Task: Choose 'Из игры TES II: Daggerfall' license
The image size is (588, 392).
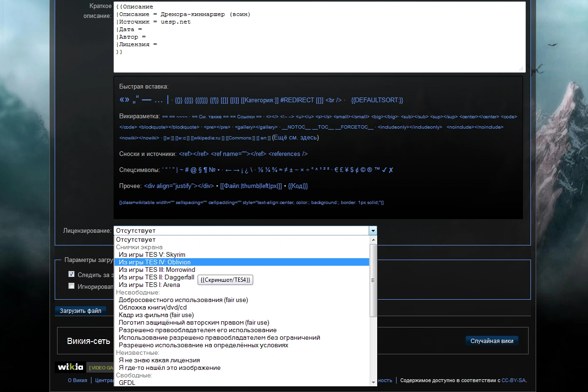Action: [242, 277]
